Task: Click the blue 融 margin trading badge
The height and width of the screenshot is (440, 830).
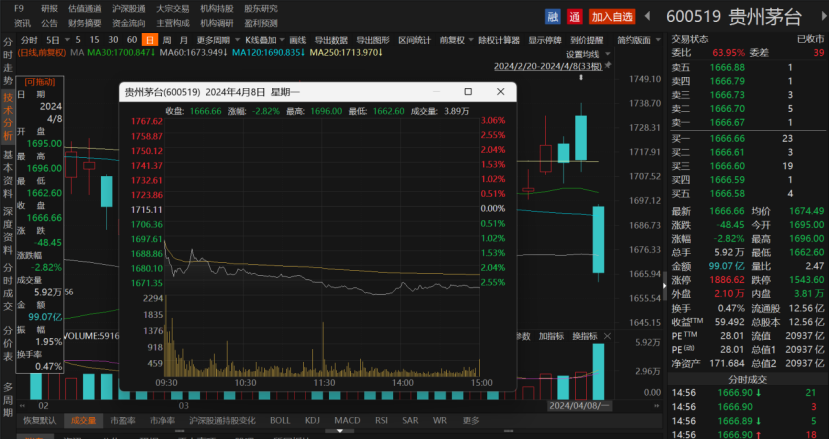Action: coord(553,16)
